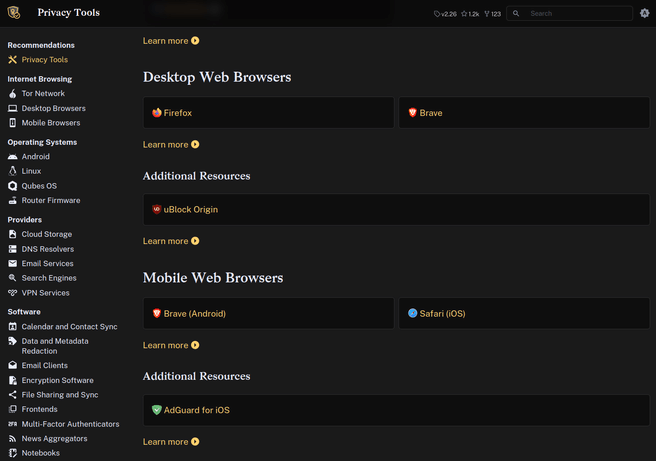This screenshot has height=461, width=656.
Task: Open Email Clients sidebar link
Action: [45, 365]
